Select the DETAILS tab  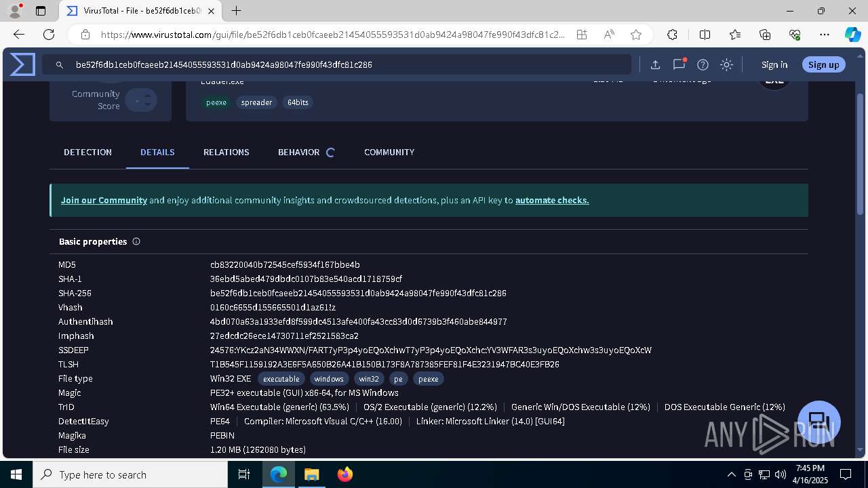click(x=157, y=152)
